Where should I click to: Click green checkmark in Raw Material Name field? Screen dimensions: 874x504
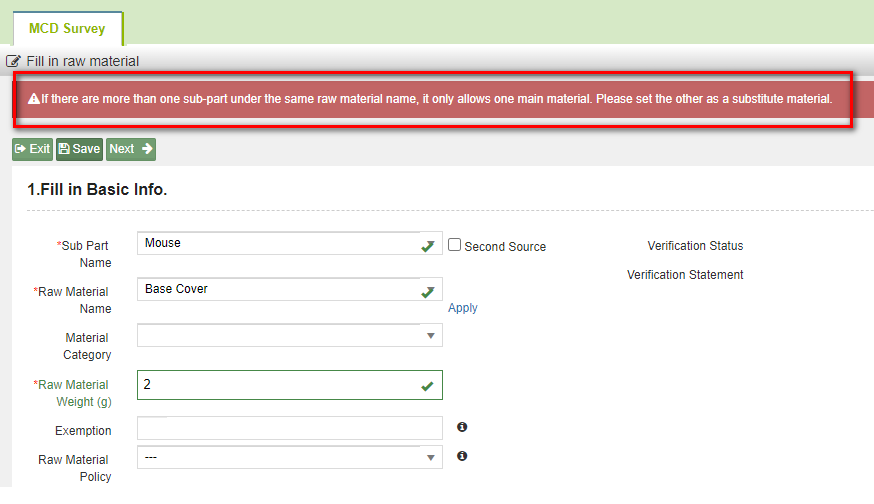pos(428,292)
